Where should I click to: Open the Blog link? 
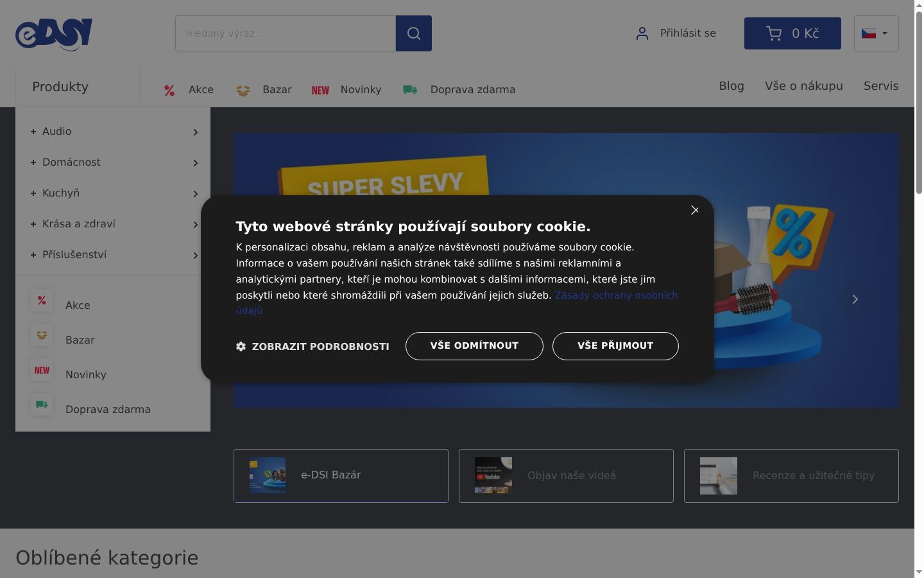pos(732,86)
